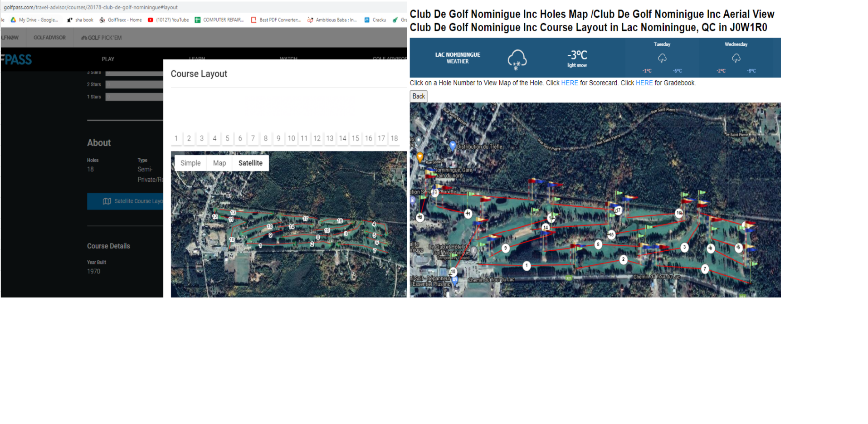
Task: Open the PLAY menu on GolfPass
Action: click(108, 59)
